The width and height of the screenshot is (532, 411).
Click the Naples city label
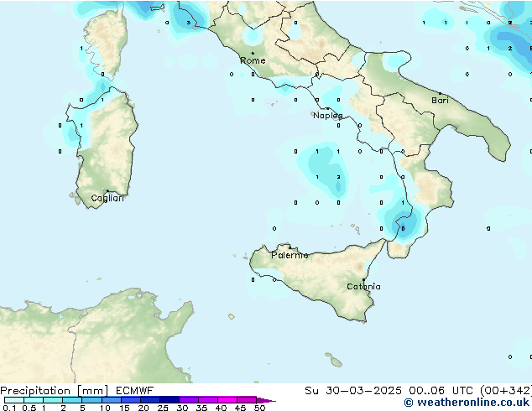click(328, 116)
